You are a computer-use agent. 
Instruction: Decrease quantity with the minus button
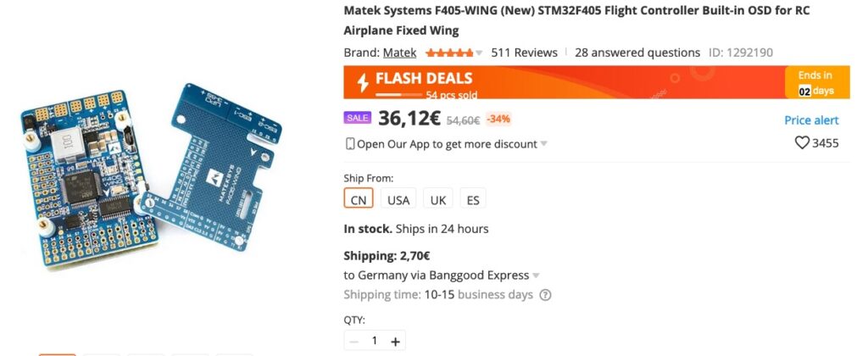coord(354,341)
